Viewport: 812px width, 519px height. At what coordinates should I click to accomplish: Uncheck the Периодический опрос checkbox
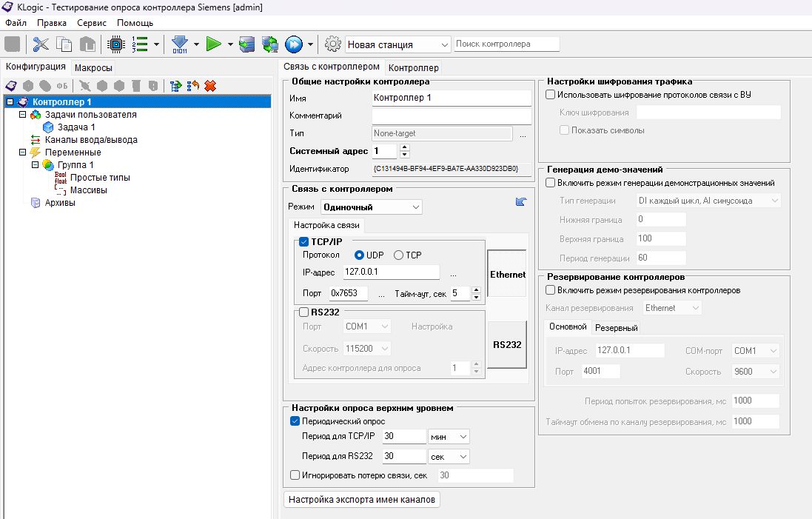(x=295, y=421)
